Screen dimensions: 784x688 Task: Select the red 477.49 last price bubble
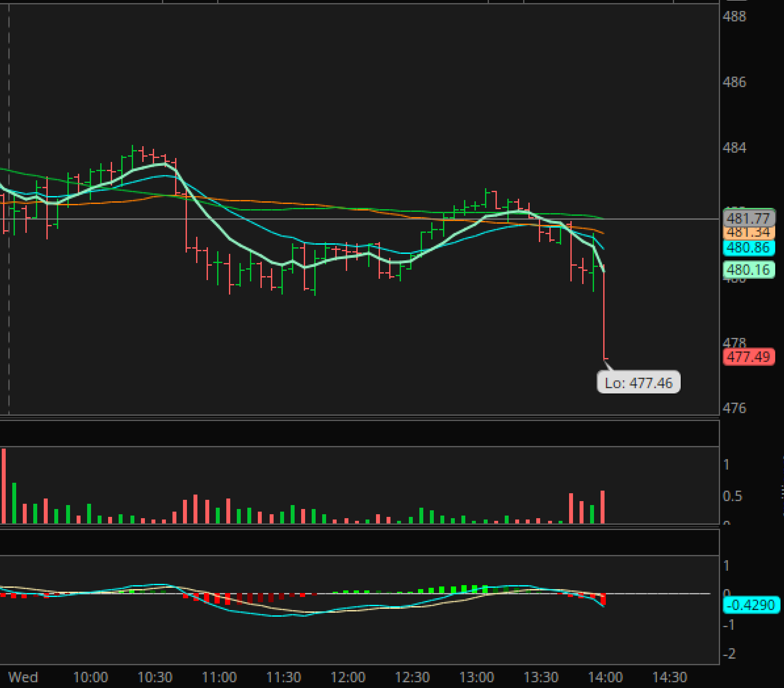[x=749, y=357]
